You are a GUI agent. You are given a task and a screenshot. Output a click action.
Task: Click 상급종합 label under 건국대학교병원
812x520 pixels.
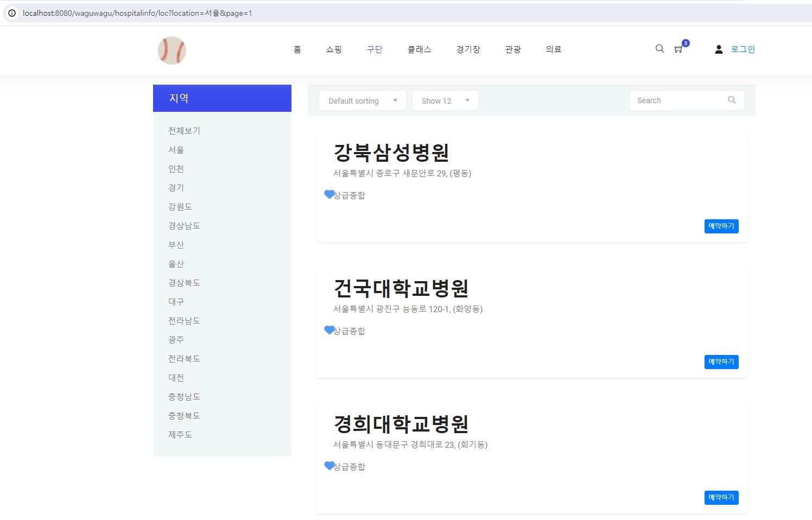tap(350, 331)
